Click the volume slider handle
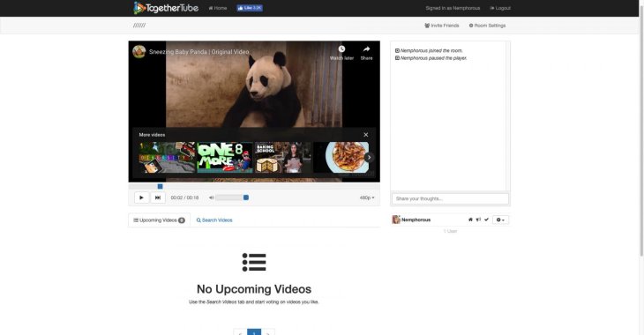Viewport: 644px width, 335px height. [x=246, y=197]
